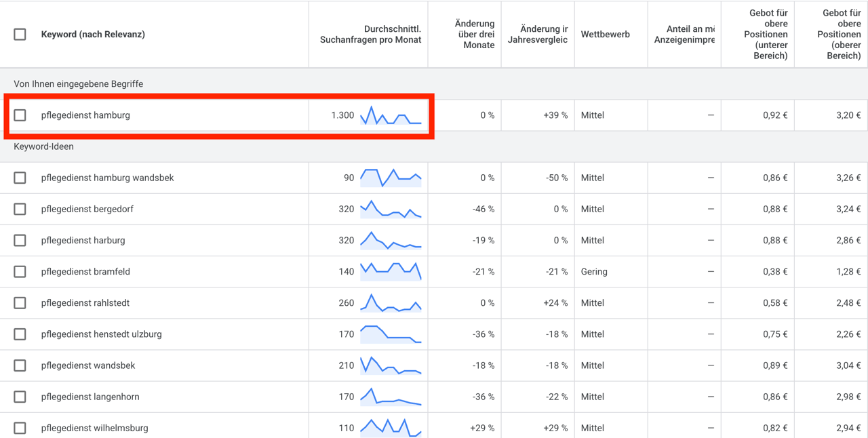Viewport: 868px width, 438px height.
Task: Select the pflegedienst bergedorf row checkbox
Action: (20, 209)
